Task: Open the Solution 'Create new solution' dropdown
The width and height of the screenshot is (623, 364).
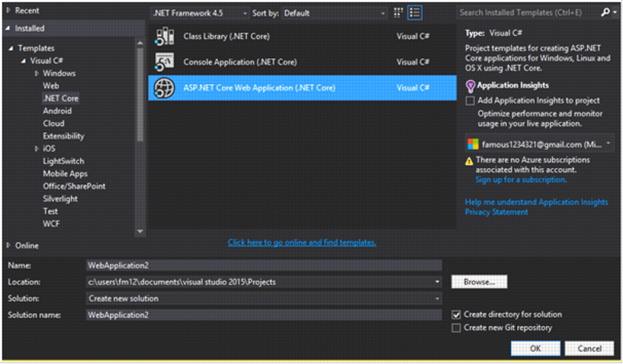Action: pyautogui.click(x=437, y=299)
